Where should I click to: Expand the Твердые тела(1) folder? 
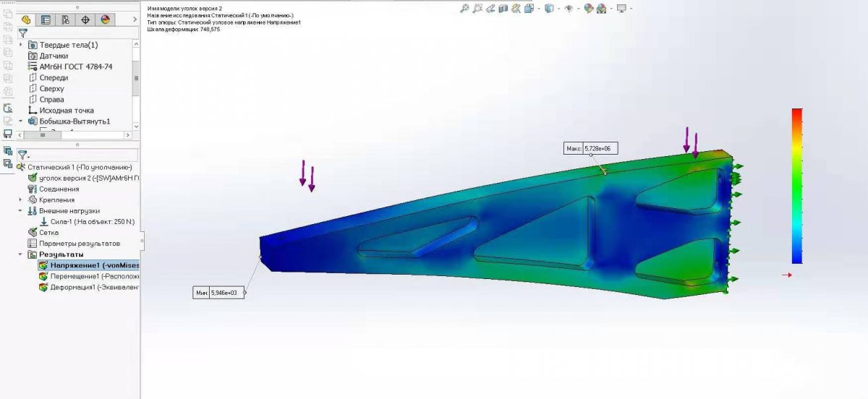coord(21,45)
